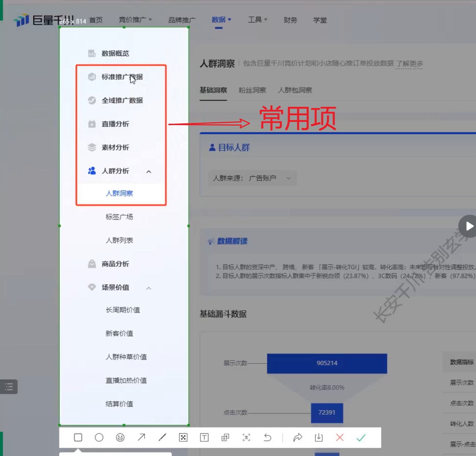
Task: Open the 竞价推广 top menu
Action: [x=135, y=20]
